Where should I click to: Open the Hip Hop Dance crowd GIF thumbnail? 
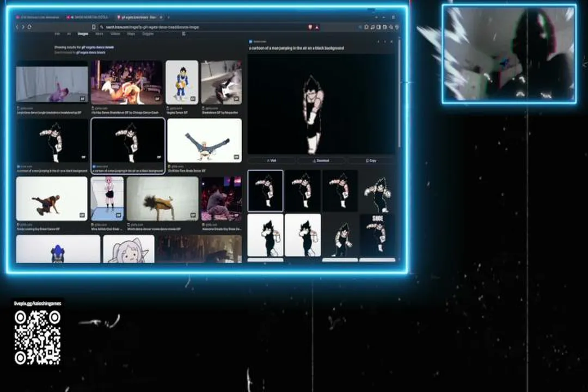127,82
